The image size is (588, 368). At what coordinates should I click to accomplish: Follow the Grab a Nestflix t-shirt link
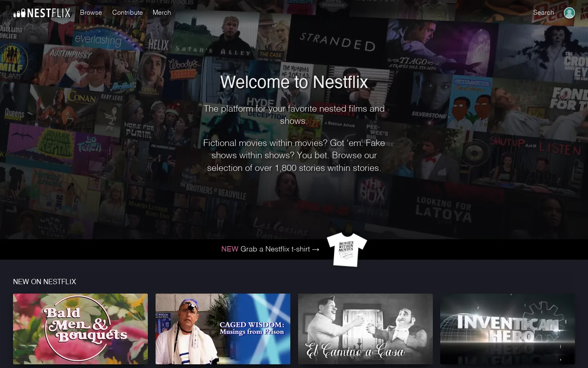pyautogui.click(x=270, y=249)
